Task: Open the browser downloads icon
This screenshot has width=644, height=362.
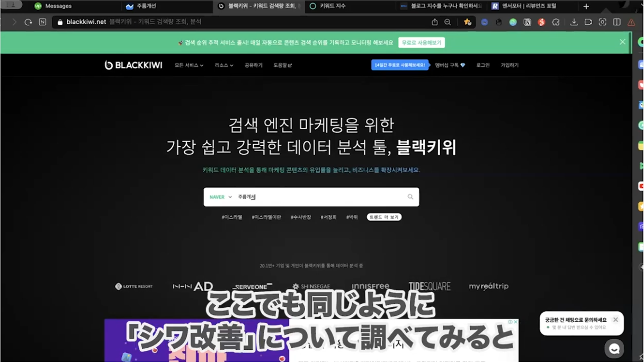Action: pos(574,22)
